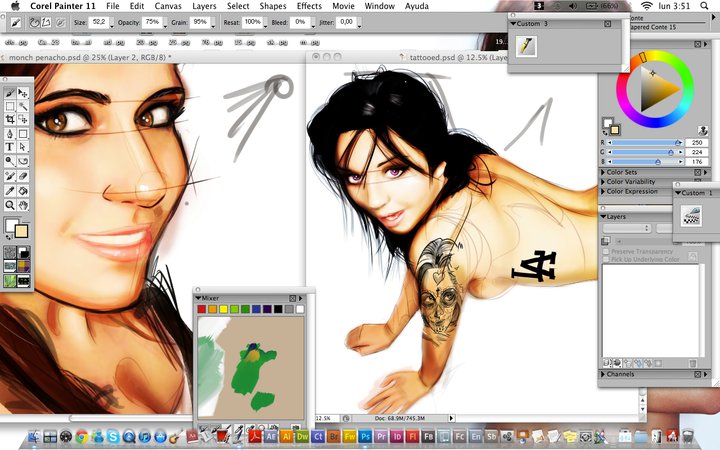
Task: Click the blue B slider in Colors panel
Action: (645, 162)
